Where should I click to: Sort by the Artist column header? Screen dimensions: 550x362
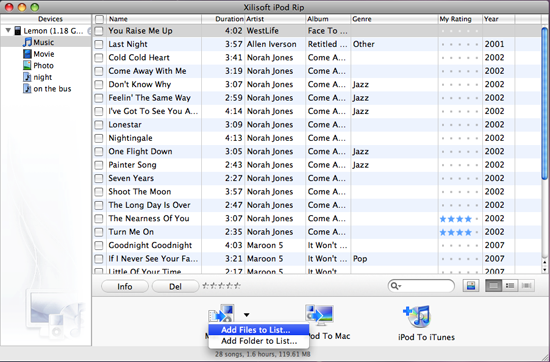(275, 19)
